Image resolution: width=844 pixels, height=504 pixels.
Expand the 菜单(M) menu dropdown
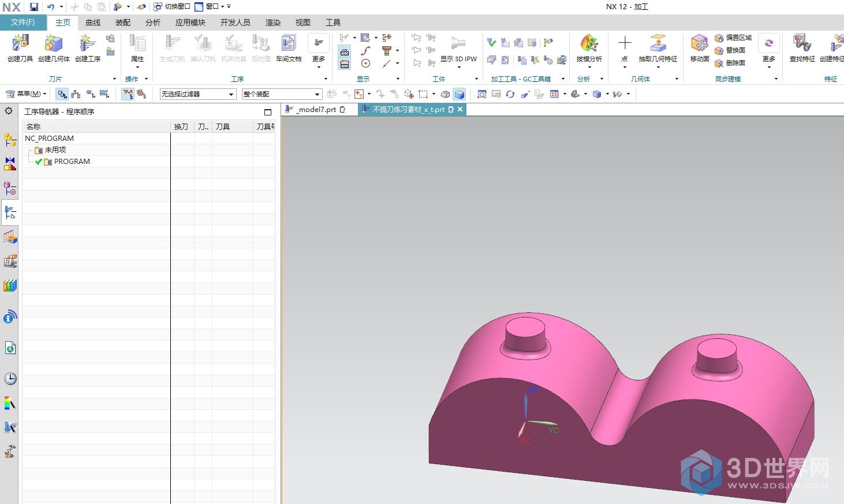27,94
